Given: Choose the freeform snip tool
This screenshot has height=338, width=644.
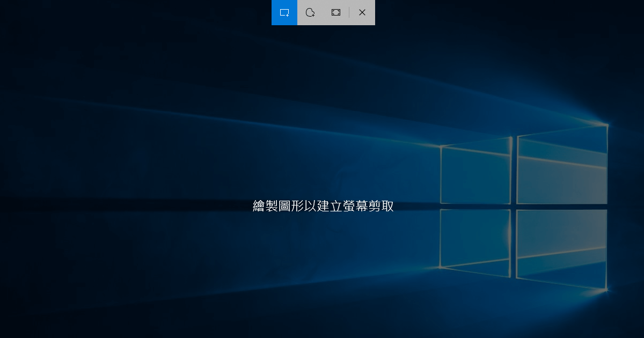Looking at the screenshot, I should pyautogui.click(x=310, y=12).
